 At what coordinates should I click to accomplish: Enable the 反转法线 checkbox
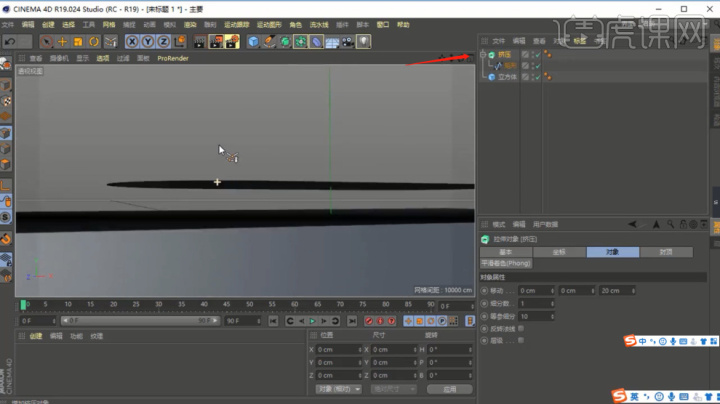[x=521, y=329]
